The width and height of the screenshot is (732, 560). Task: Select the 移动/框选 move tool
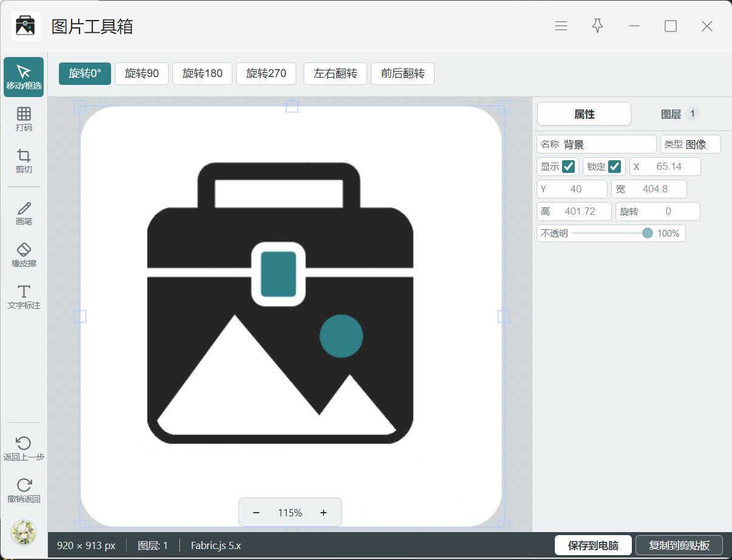pos(24,77)
